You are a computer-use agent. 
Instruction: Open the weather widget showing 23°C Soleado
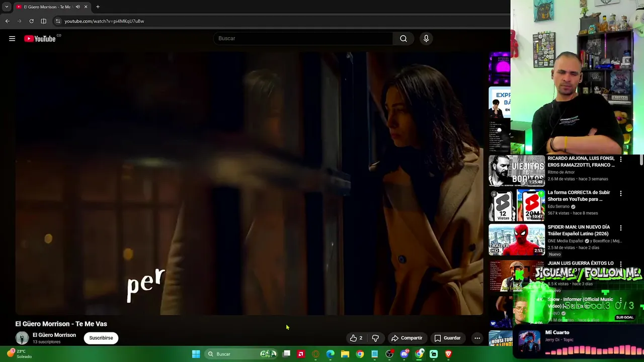coord(20,354)
